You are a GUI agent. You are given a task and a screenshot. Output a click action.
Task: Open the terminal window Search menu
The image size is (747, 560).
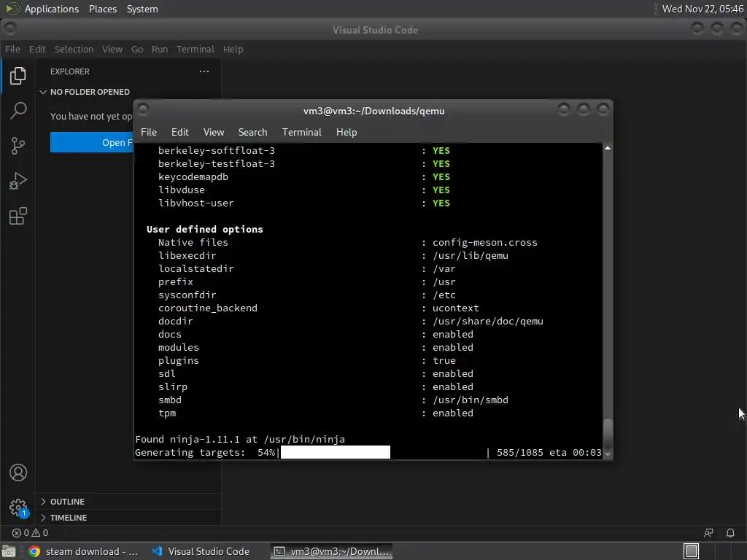point(252,133)
